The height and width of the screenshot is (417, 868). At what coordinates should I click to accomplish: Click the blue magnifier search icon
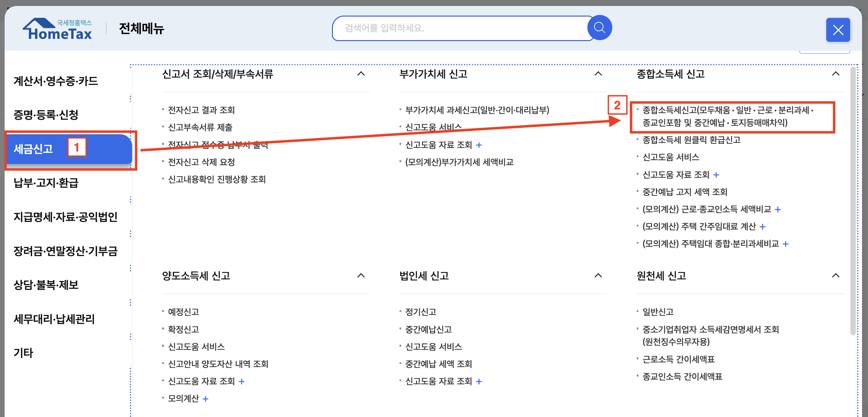point(599,28)
